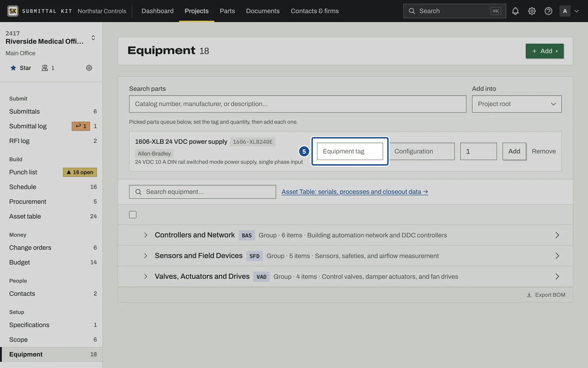Remove the queued power supply part
The width and height of the screenshot is (588, 368).
[544, 151]
